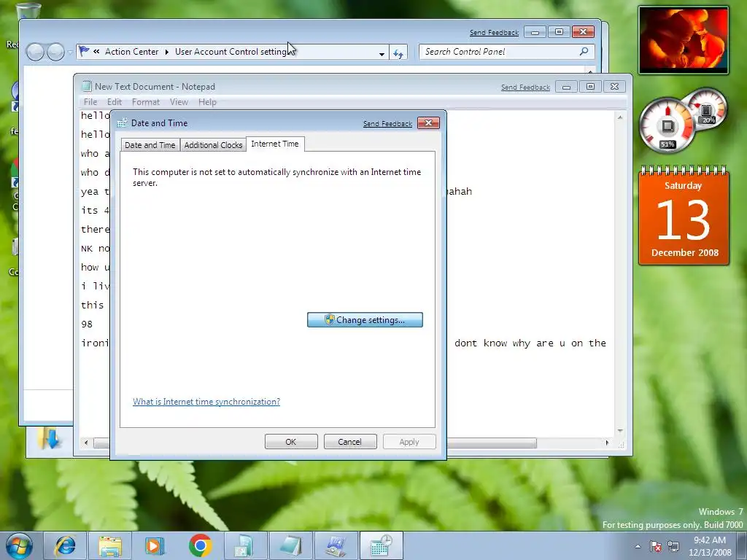Viewport: 747px width, 560px height.
Task: Click Send Feedback in Notepad title bar
Action: [525, 87]
